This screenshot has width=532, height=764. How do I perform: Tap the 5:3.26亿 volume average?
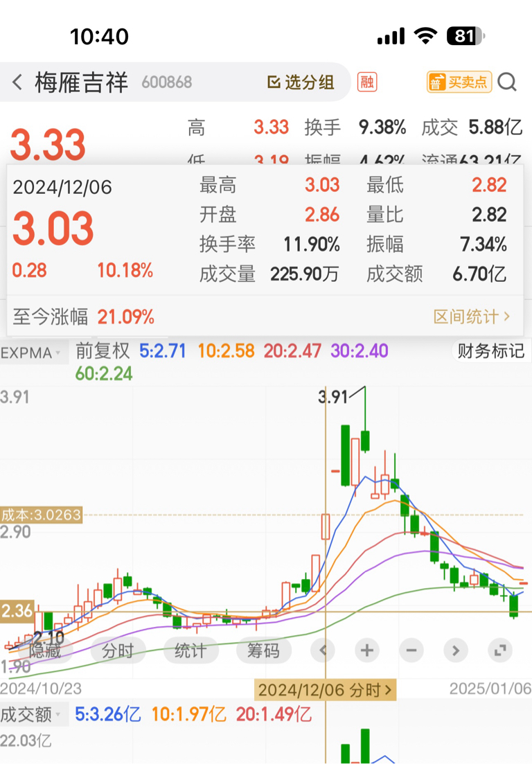pyautogui.click(x=107, y=715)
